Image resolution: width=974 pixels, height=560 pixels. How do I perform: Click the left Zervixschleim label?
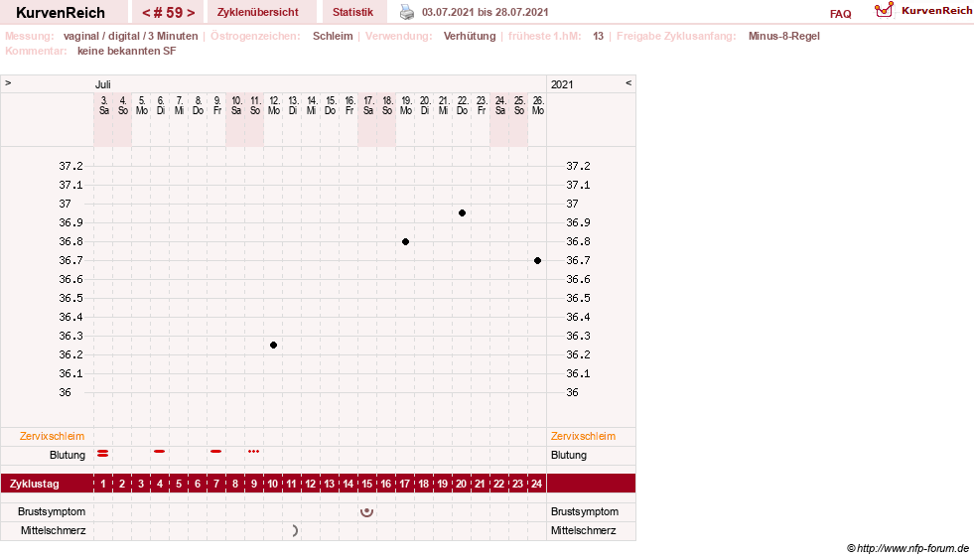(x=52, y=436)
